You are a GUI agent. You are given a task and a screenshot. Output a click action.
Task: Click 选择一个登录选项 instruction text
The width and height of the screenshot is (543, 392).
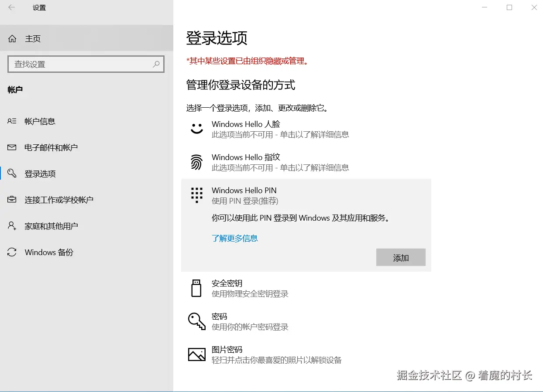click(258, 108)
